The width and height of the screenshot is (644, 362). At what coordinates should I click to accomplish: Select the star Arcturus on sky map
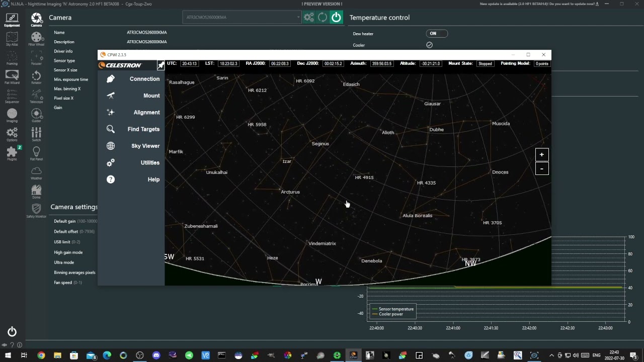pyautogui.click(x=290, y=192)
